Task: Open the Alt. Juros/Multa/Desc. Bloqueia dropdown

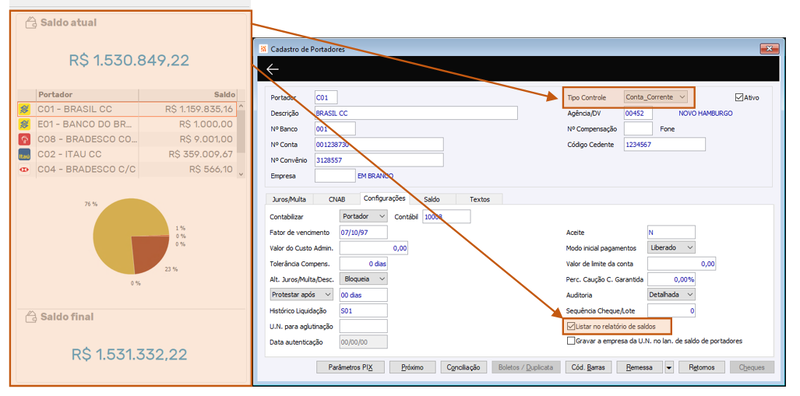Action: [x=363, y=279]
